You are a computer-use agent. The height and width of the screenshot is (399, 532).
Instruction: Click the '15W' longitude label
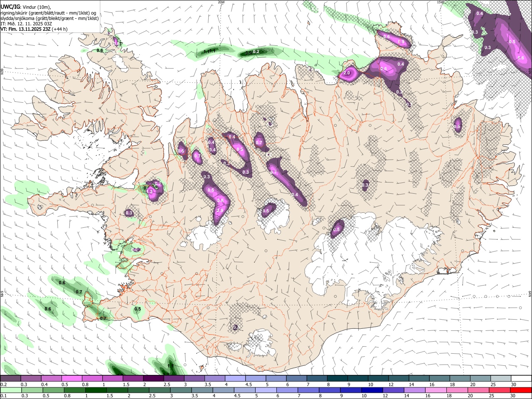click(440, 2)
